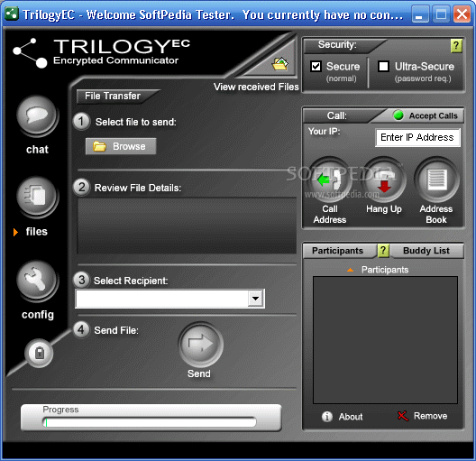Open the Security help question mark

click(x=456, y=46)
